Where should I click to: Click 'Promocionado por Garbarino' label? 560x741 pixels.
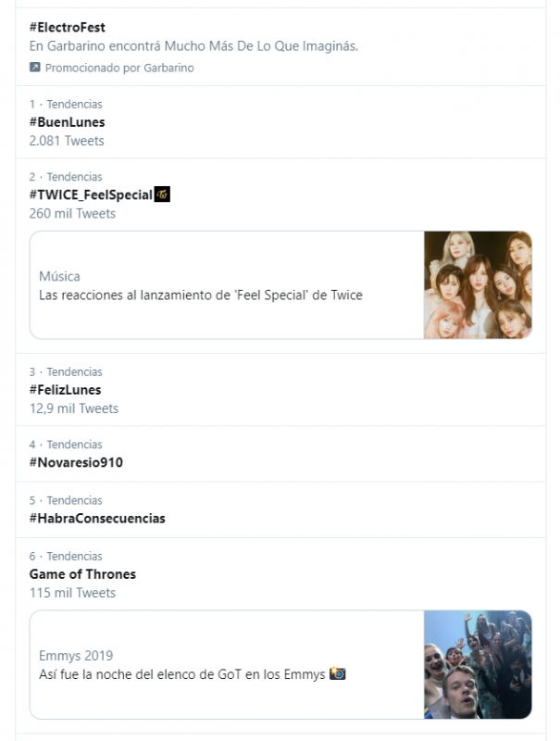tap(119, 68)
